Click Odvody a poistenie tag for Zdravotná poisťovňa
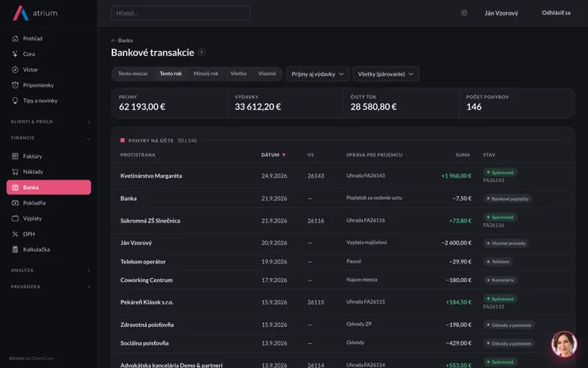Screen dimensions: 588x368 509,325
